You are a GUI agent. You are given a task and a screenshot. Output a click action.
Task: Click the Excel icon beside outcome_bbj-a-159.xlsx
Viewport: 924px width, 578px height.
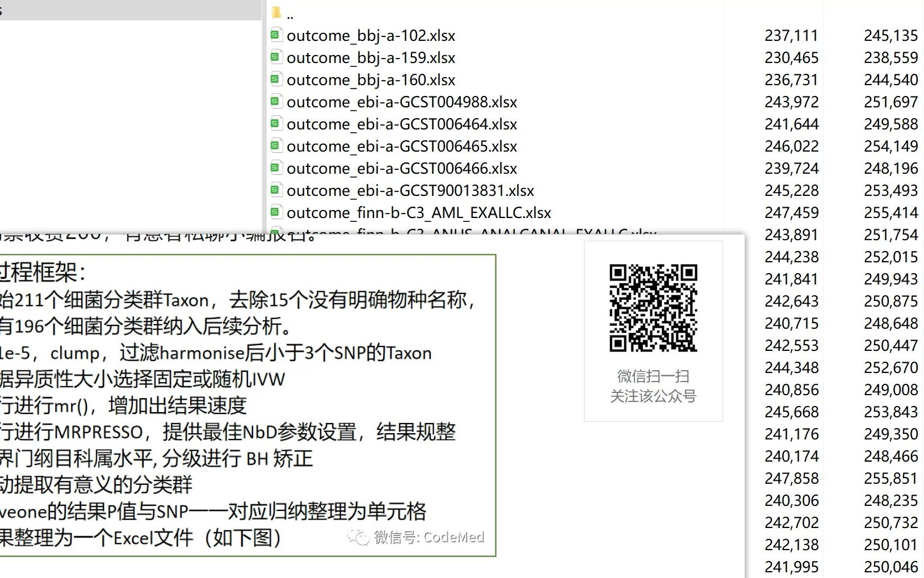(276, 57)
